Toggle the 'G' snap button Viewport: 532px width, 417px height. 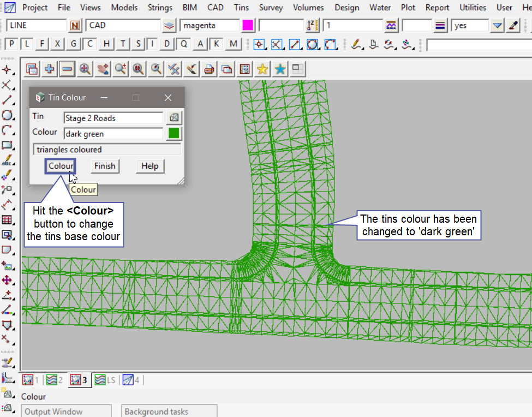click(74, 44)
